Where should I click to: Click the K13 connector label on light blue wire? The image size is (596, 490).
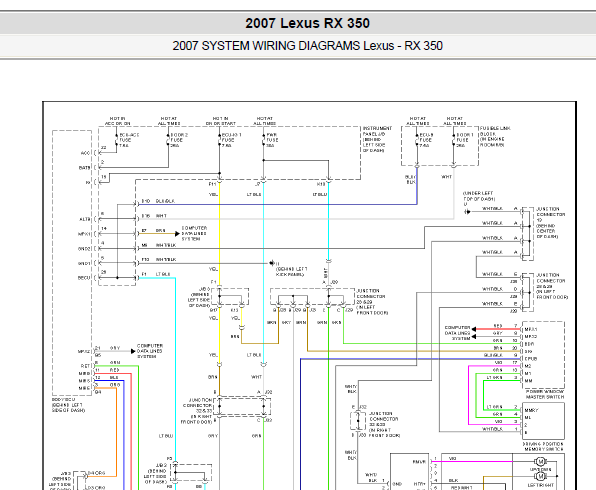[x=321, y=184]
